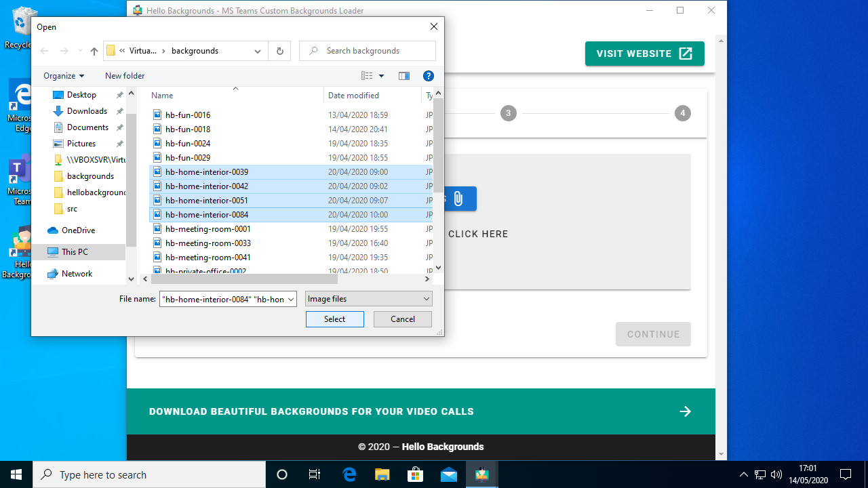
Task: Select file hb-fun-0029
Action: coord(188,158)
